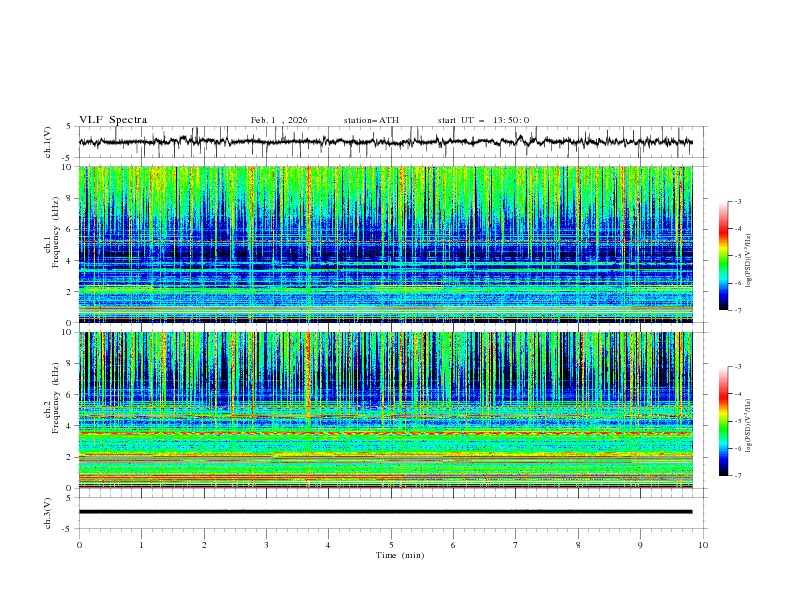Click time axis tick label "9"
Screen dimensions: 792x612
(x=640, y=545)
